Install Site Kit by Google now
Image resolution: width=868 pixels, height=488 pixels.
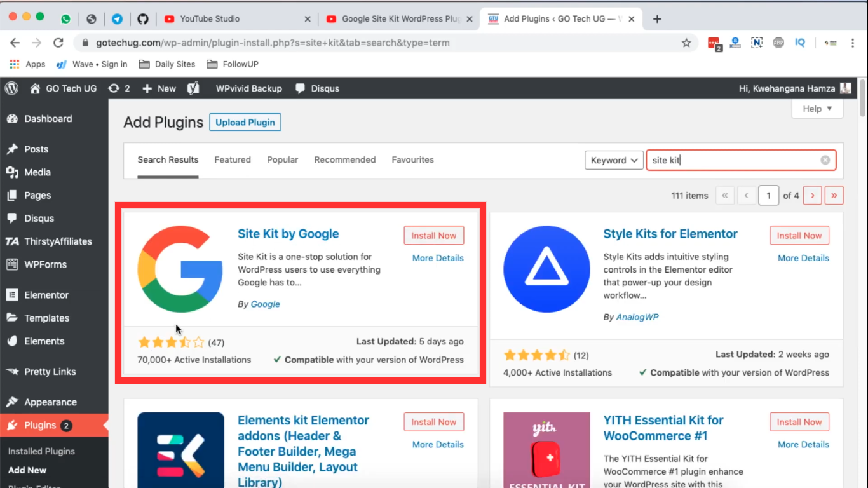point(434,235)
